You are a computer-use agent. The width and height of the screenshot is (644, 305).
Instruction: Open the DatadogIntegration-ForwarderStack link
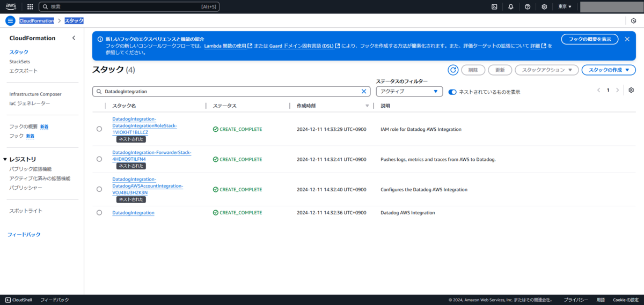[x=152, y=155]
